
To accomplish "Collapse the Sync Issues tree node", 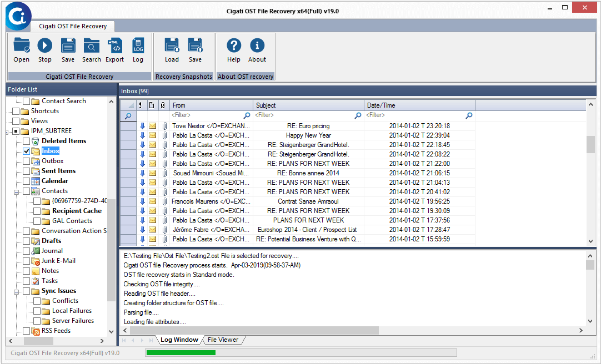I will (17, 292).
